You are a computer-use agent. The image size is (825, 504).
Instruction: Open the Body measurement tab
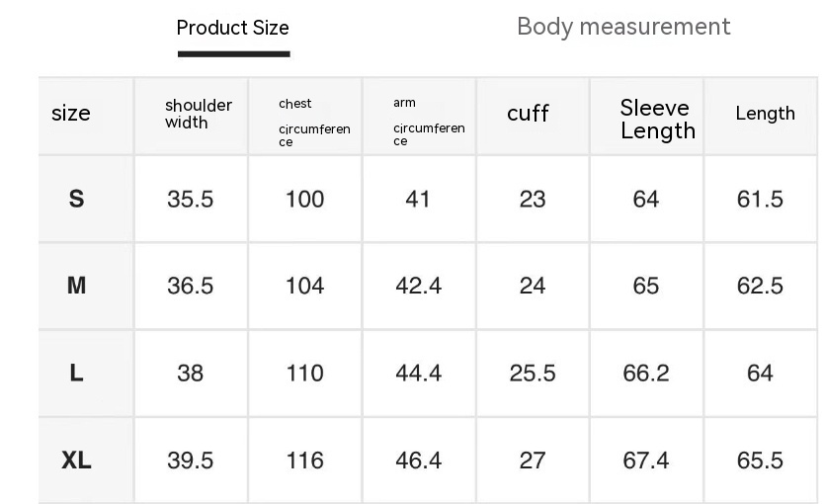(623, 27)
